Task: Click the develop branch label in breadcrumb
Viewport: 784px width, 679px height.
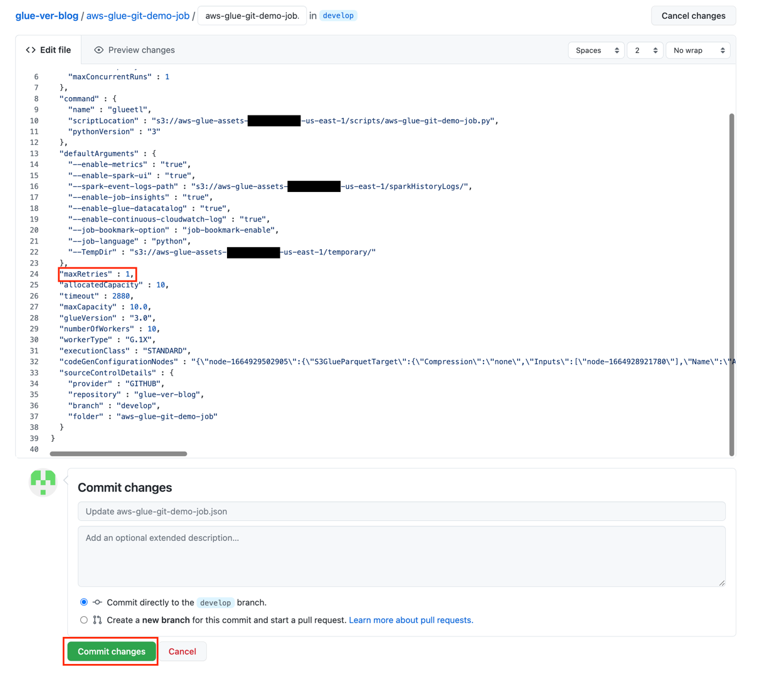Action: coord(338,16)
